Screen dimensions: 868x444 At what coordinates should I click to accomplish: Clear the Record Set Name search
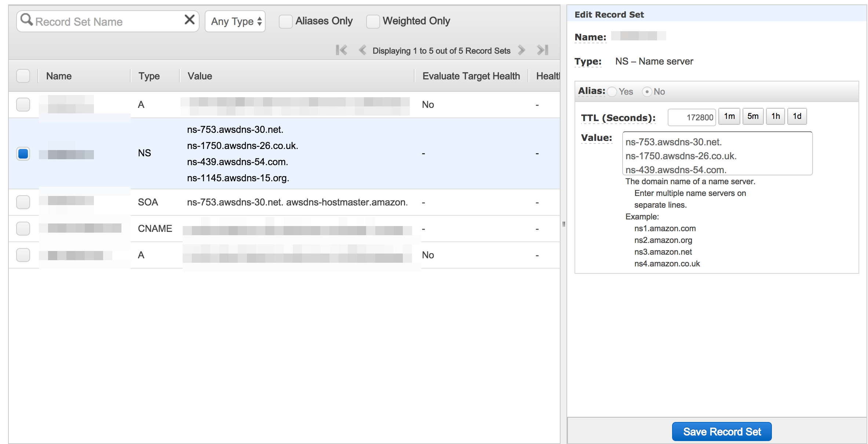[189, 19]
